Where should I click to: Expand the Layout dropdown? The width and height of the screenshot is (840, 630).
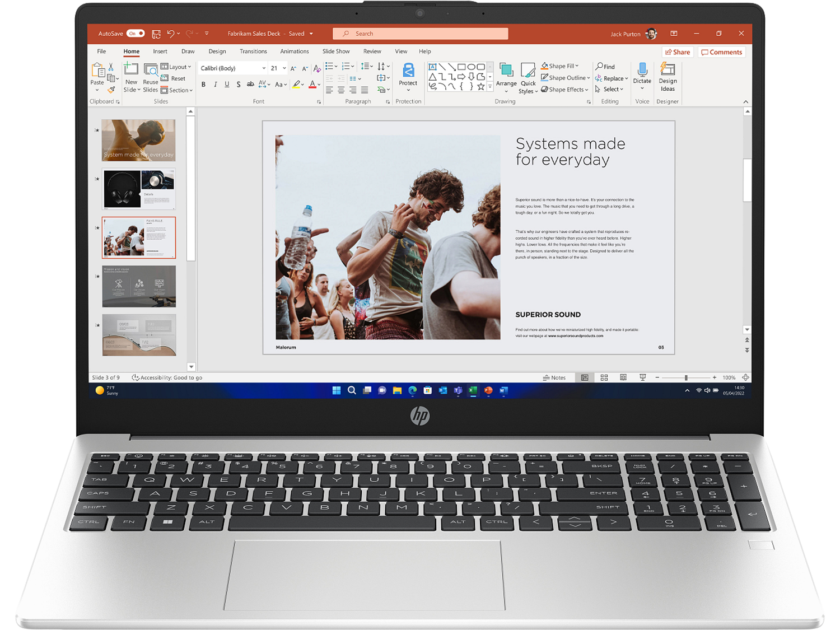pyautogui.click(x=189, y=67)
